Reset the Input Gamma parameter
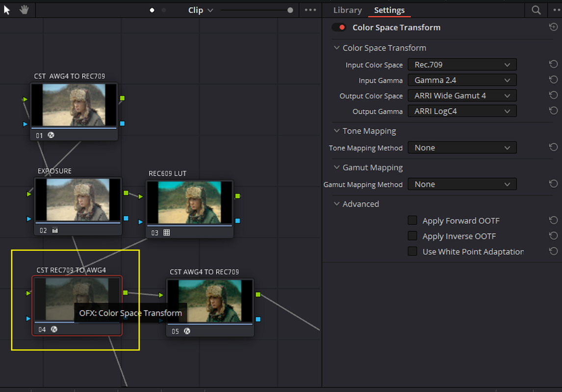562x392 pixels. point(553,80)
